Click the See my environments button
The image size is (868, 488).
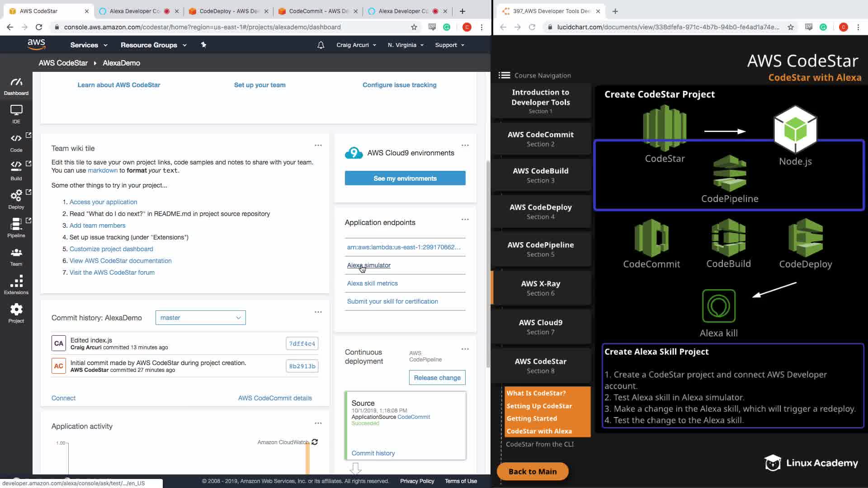point(405,178)
